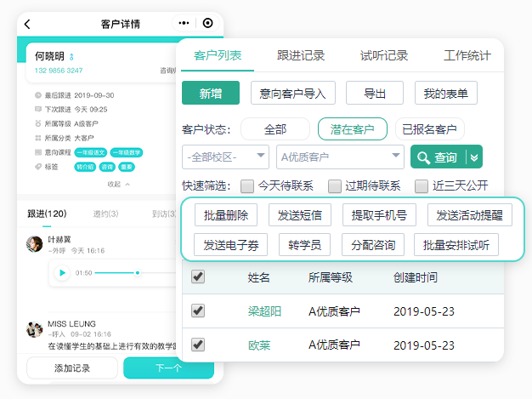This screenshot has height=399, width=532.
Task: Click the 创建时间 column header
Action: coord(416,277)
